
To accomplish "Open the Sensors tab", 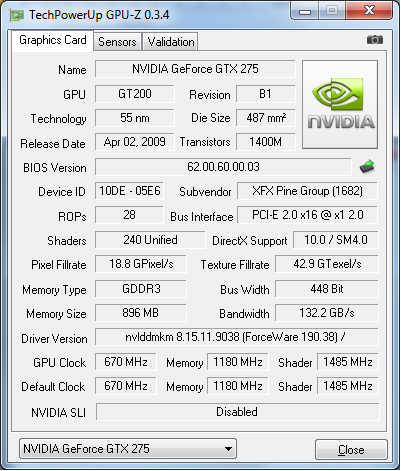I will (x=117, y=42).
